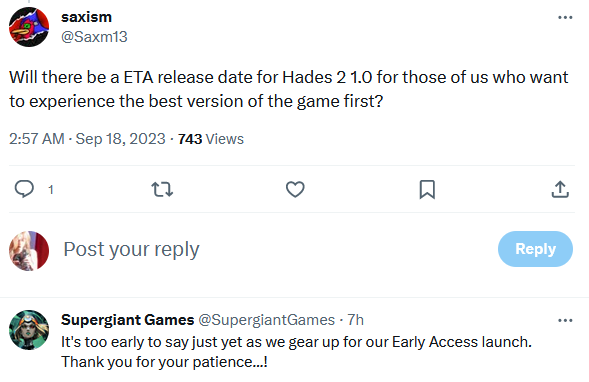Viewport: 589px width, 382px height.
Task: Repost the saxism tweet
Action: pyautogui.click(x=162, y=189)
